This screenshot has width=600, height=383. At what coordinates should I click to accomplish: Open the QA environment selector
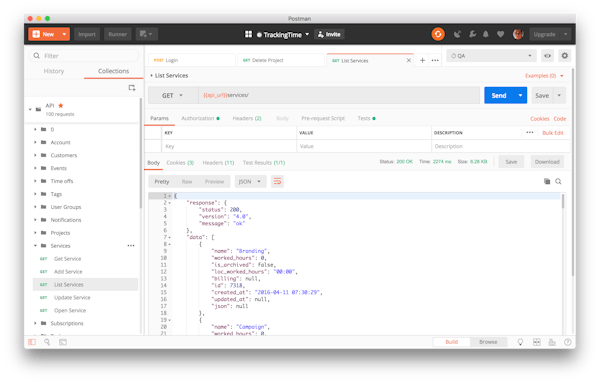point(491,56)
